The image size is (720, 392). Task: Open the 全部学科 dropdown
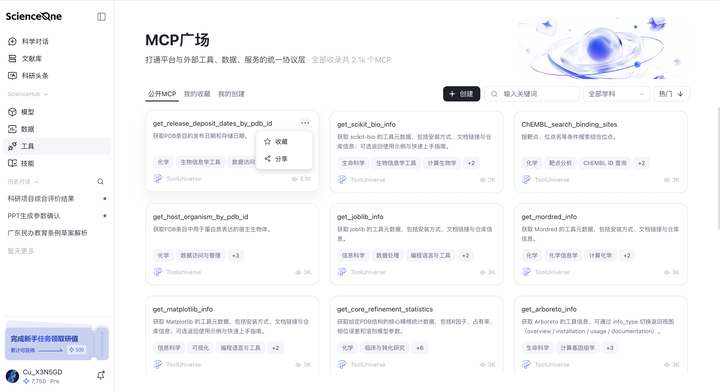[616, 94]
